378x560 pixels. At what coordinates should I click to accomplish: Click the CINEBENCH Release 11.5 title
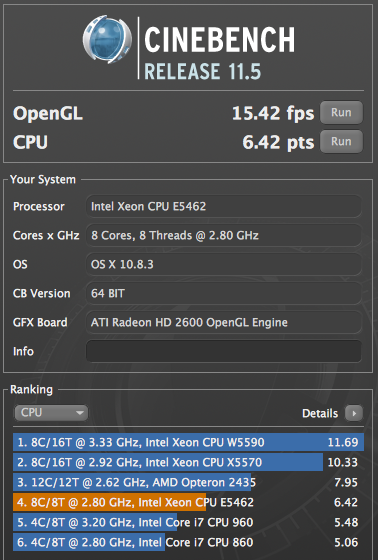(x=219, y=53)
